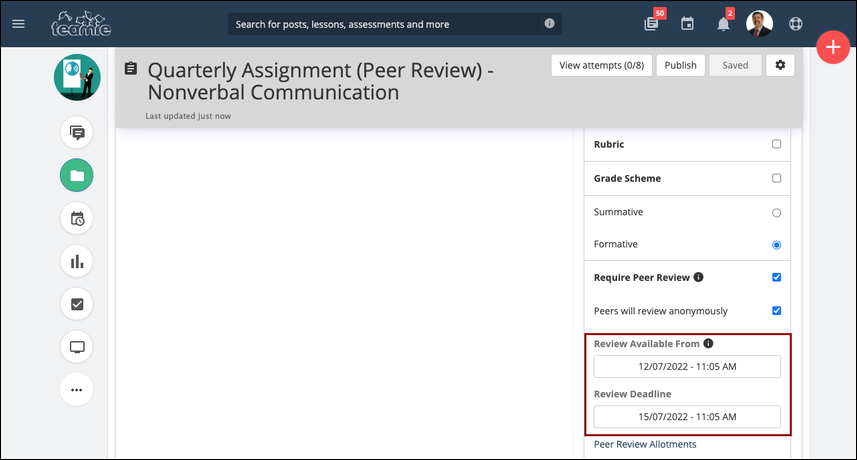Open the sidebar monitor screen icon
The image size is (857, 460).
point(77,347)
